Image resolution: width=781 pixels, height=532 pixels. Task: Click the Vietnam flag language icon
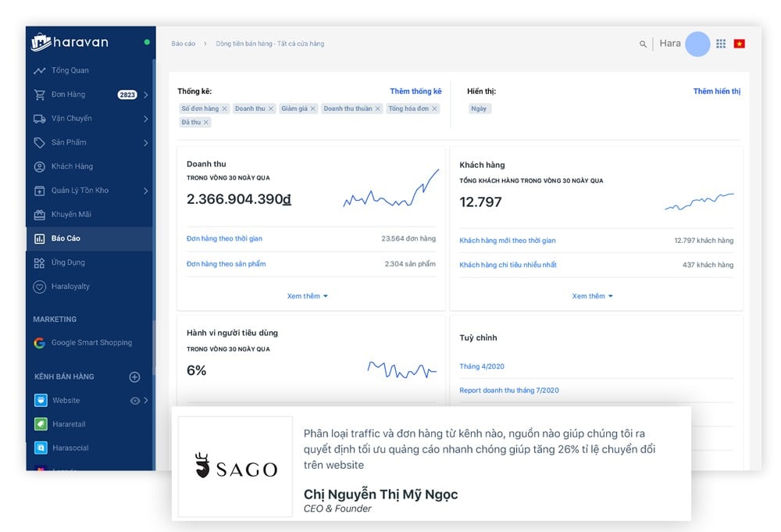point(739,44)
